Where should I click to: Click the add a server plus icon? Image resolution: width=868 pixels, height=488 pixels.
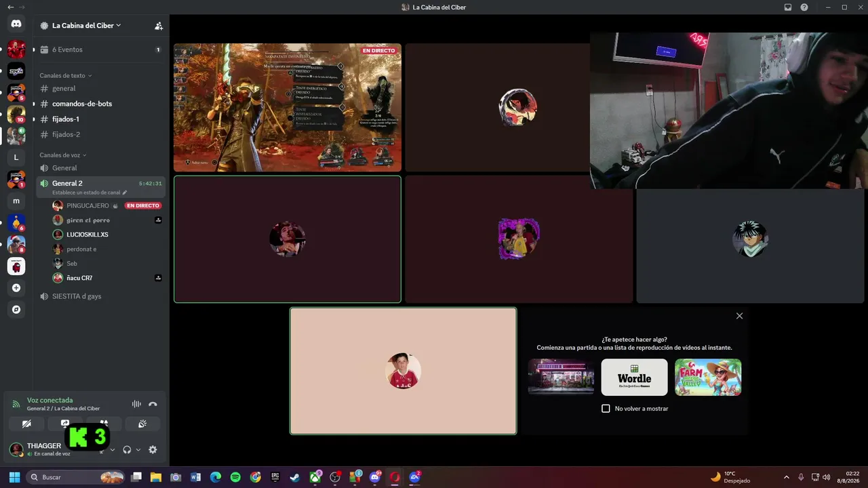coord(16,288)
